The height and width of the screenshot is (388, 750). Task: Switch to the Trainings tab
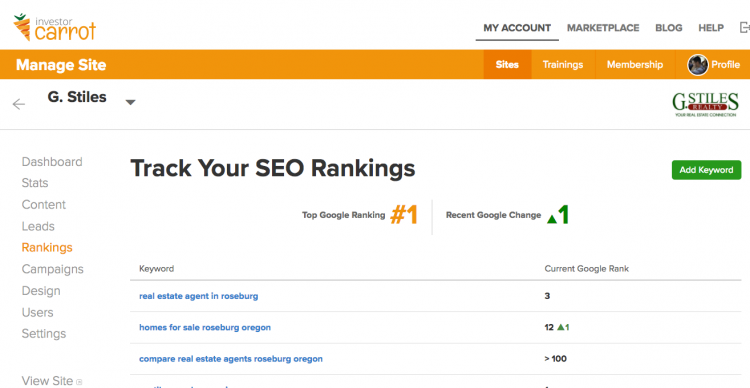pos(562,65)
